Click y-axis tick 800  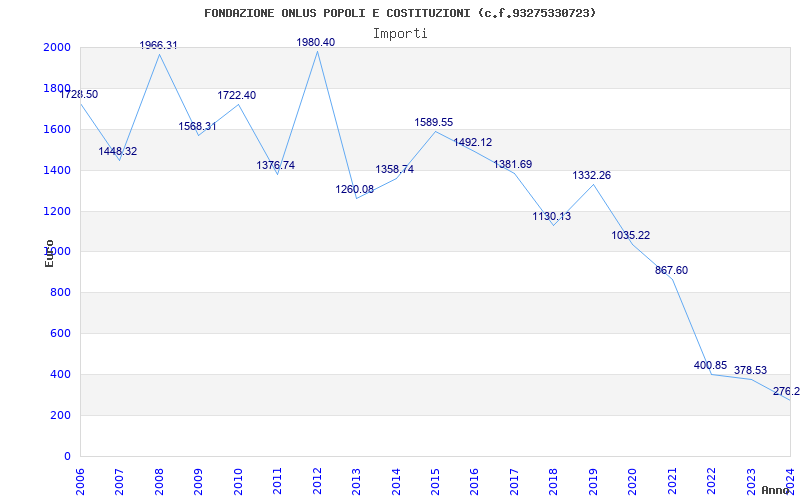[61, 293]
